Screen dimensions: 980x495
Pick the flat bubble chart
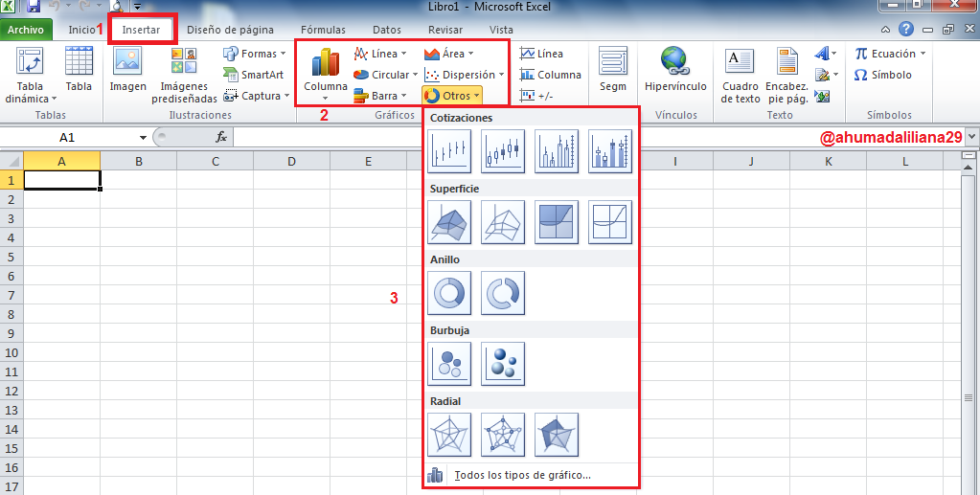point(449,364)
